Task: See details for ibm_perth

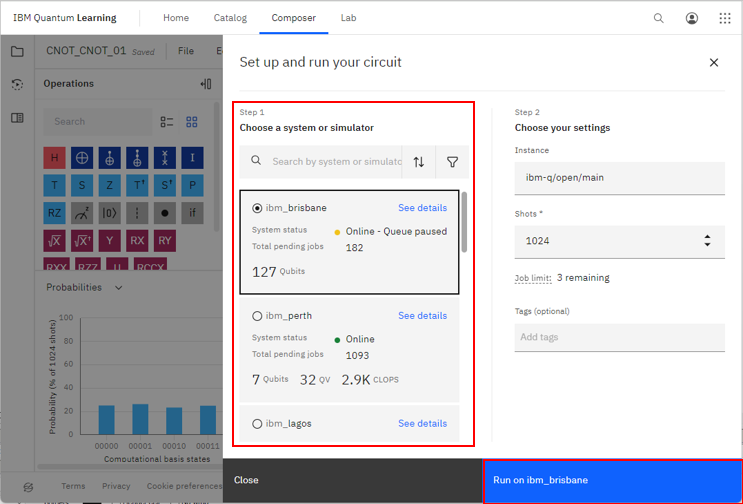Action: 422,316
